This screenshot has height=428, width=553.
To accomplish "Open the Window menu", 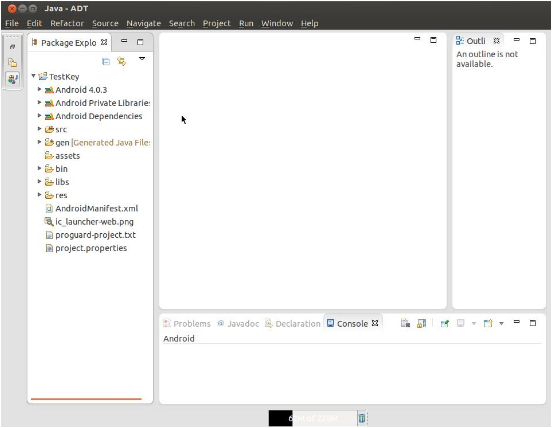I will (x=277, y=23).
